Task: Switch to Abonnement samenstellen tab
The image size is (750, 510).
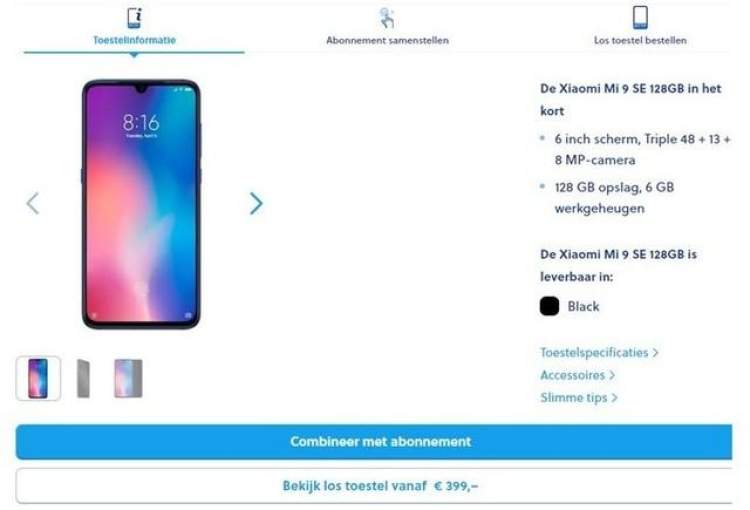Action: tap(387, 41)
